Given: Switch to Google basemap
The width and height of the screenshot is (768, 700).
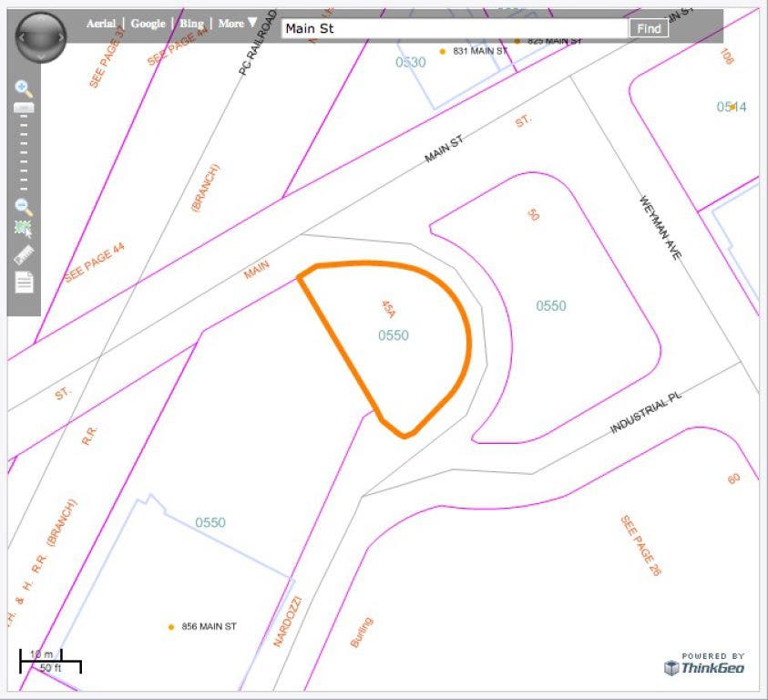Looking at the screenshot, I should 148,24.
